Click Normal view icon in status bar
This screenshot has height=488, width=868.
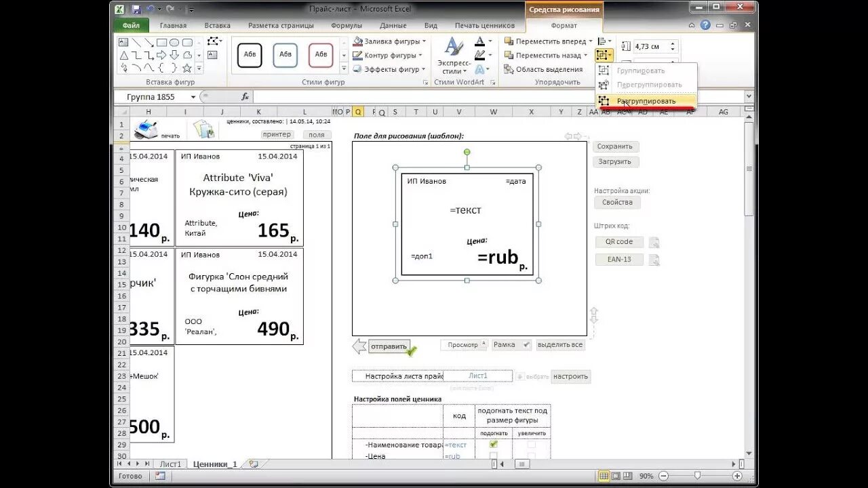point(604,476)
